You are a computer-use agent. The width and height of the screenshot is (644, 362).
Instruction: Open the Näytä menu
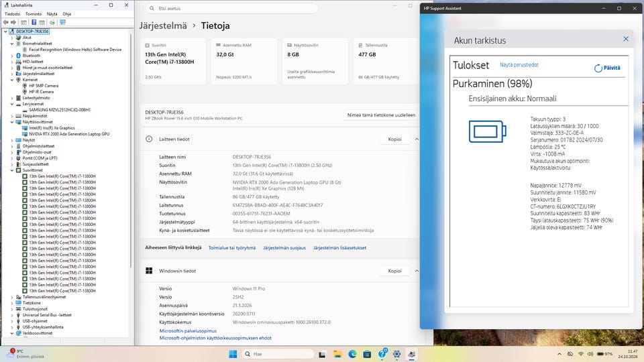pyautogui.click(x=52, y=14)
